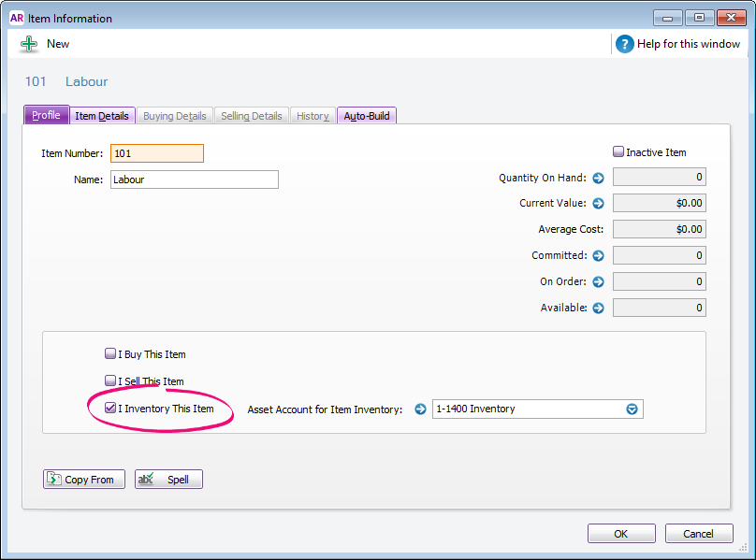Viewport: 756px width, 560px height.
Task: Run the Spell check button
Action: coord(168,480)
